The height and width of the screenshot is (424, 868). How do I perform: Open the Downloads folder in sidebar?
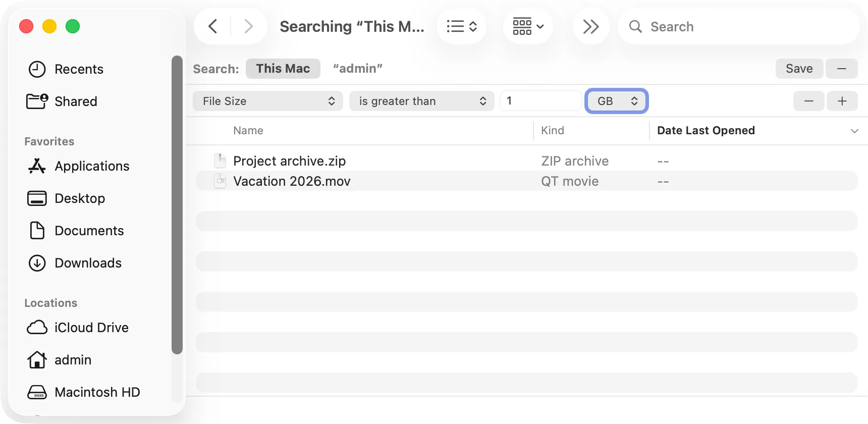tap(88, 263)
